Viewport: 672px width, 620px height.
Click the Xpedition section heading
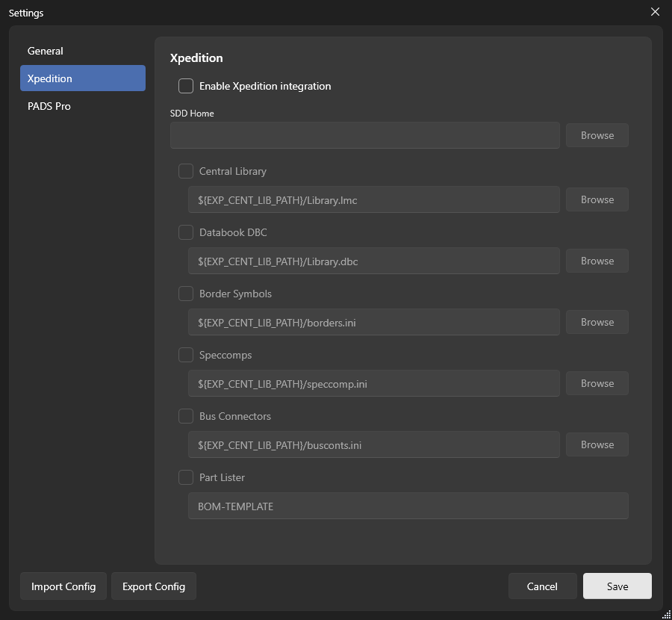click(x=196, y=58)
